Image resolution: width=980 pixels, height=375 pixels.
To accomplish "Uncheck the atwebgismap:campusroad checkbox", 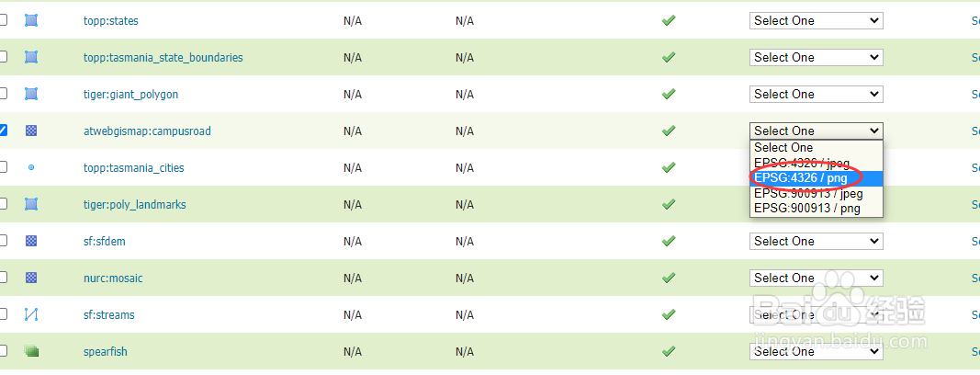I will click(x=3, y=130).
